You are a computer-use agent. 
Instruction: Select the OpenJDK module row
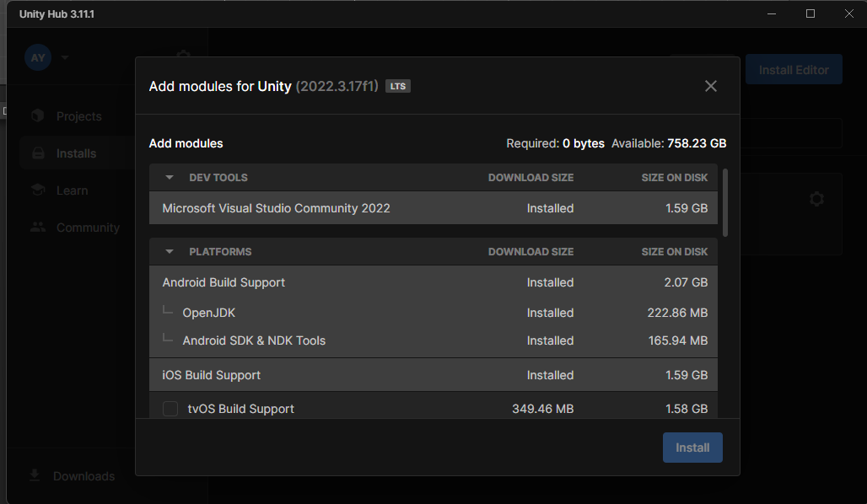(433, 313)
